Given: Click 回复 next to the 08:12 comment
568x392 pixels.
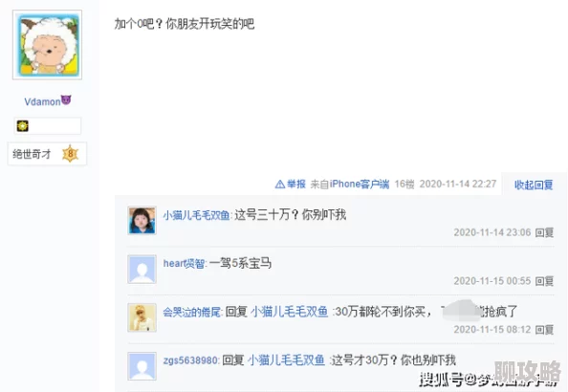Looking at the screenshot, I should coord(544,330).
